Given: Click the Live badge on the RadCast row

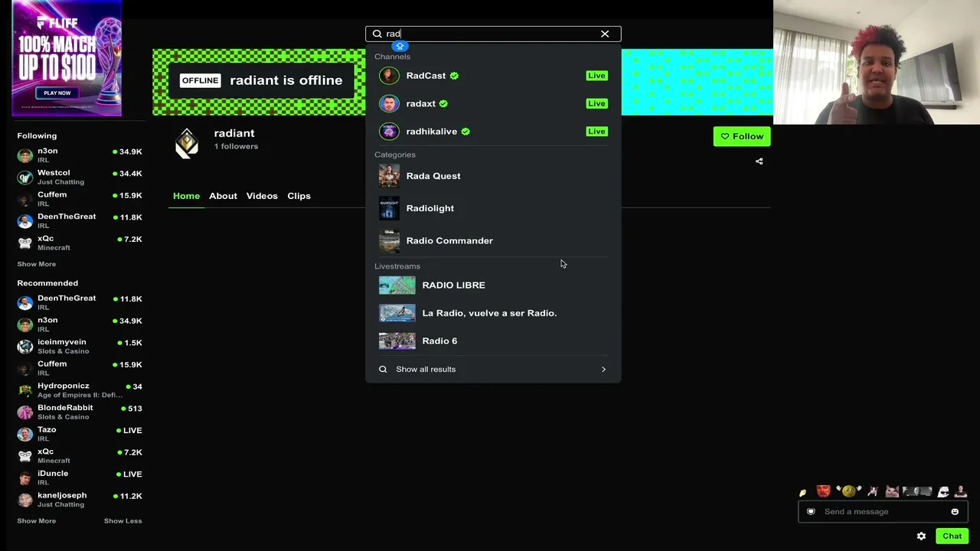Looking at the screenshot, I should pyautogui.click(x=596, y=76).
